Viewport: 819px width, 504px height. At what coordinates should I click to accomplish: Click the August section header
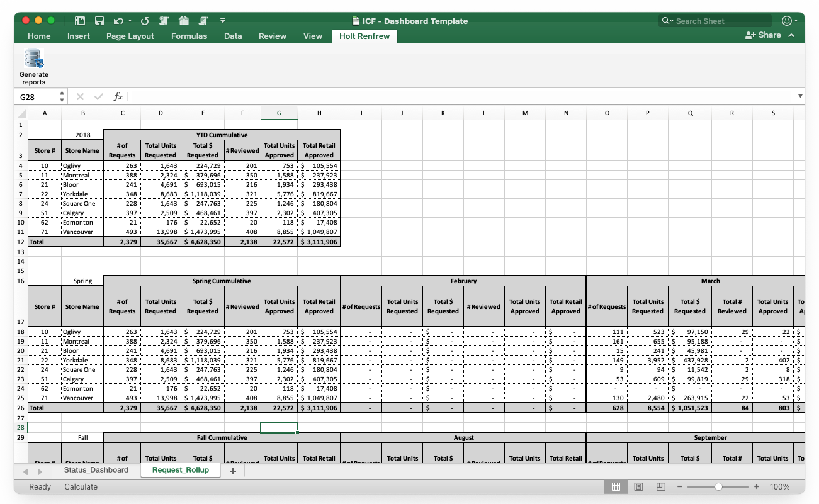point(463,437)
